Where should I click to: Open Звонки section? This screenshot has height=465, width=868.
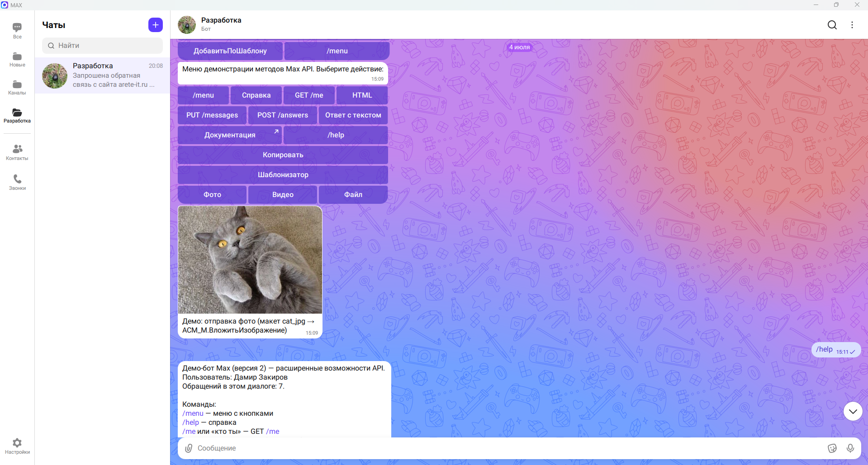[17, 182]
